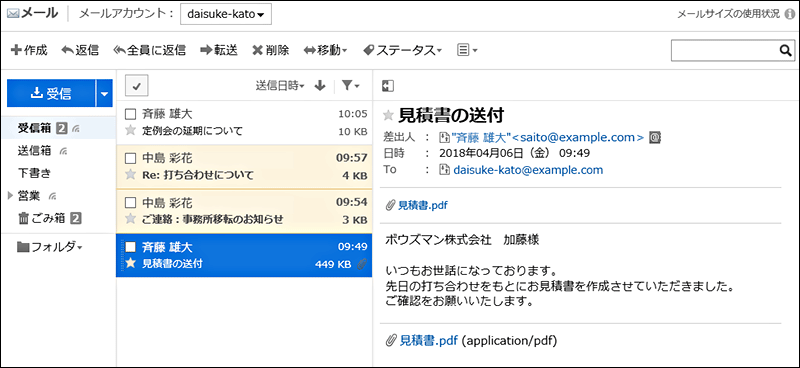The image size is (800, 368).
Task: Open dropdown arrow next to 受信 button
Action: [x=104, y=93]
